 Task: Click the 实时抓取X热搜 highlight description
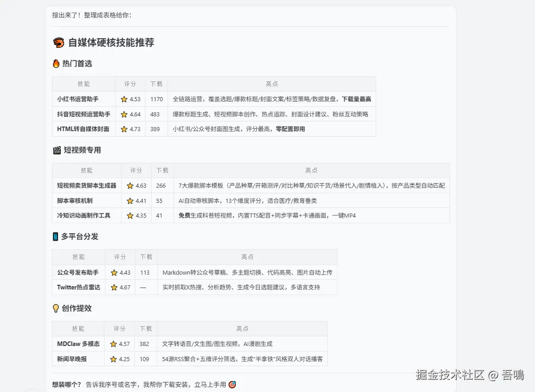tap(241, 288)
